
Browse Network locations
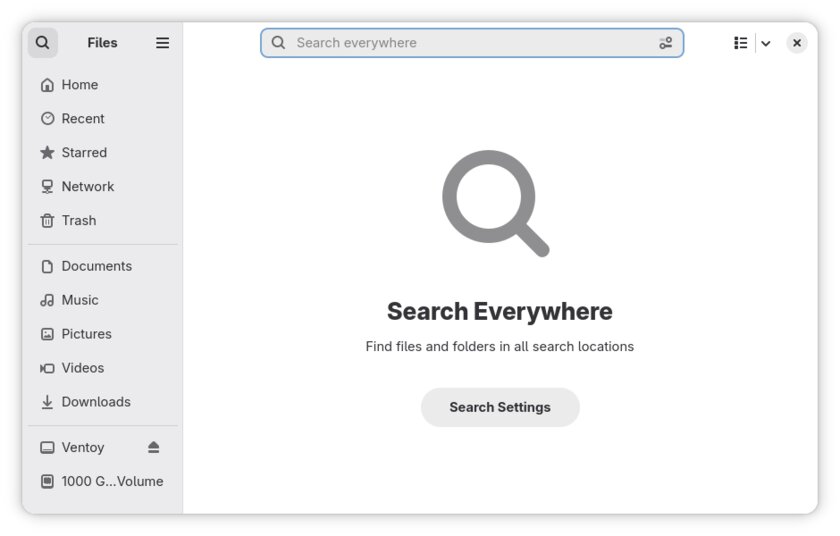coord(87,187)
